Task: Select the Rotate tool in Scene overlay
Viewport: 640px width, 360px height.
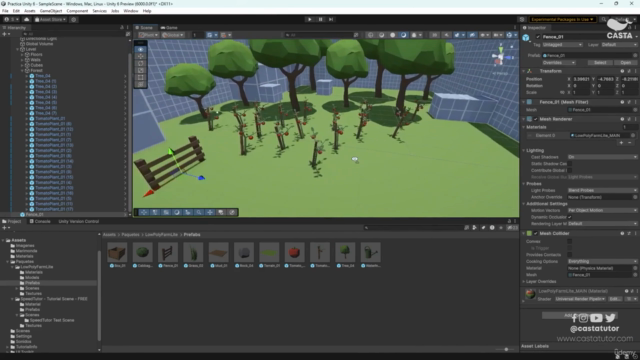Action: 141,63
